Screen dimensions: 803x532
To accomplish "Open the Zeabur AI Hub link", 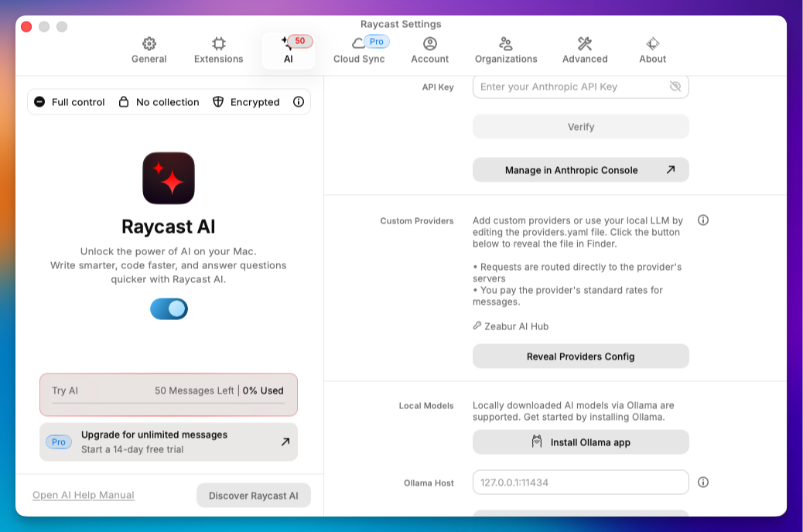I will click(x=516, y=326).
